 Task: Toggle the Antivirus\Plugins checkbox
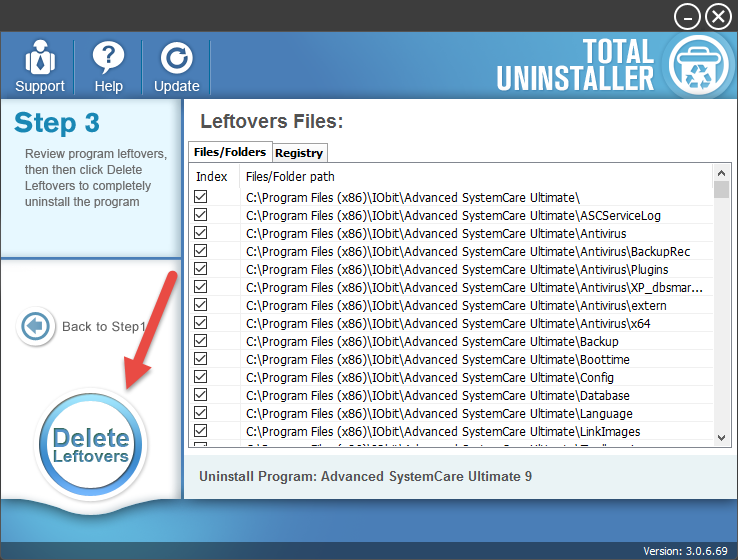click(201, 269)
